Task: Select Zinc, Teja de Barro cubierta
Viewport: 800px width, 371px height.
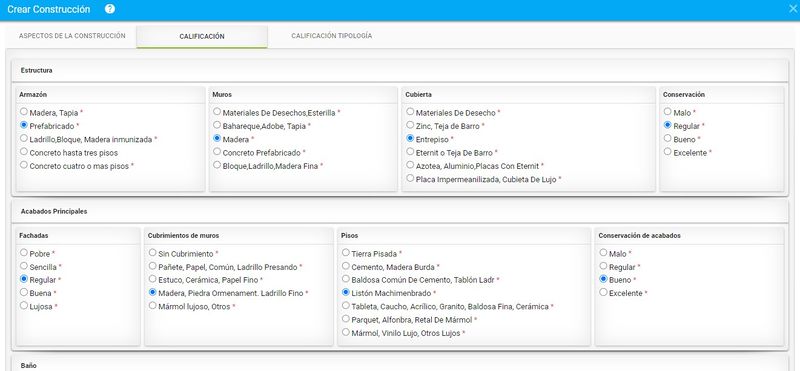Action: (x=410, y=125)
